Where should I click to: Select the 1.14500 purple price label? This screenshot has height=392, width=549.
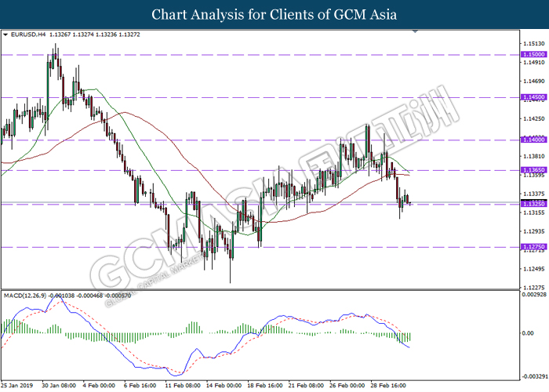[533, 97]
